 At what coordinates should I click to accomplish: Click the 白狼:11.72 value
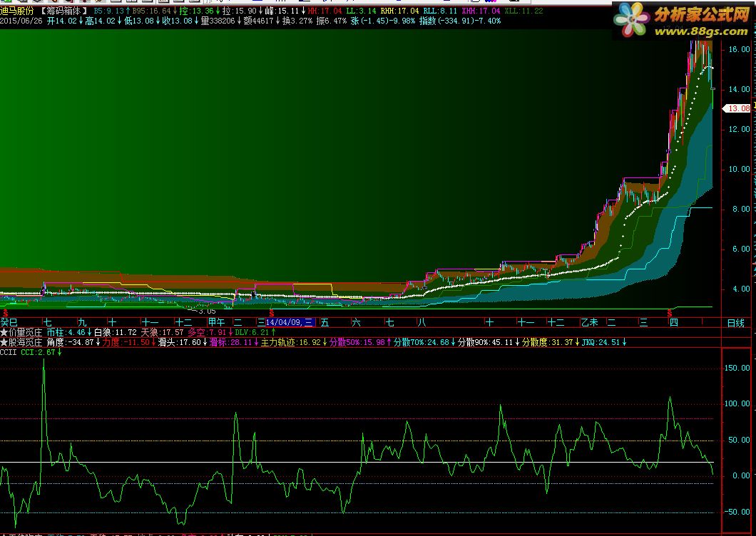[116, 332]
